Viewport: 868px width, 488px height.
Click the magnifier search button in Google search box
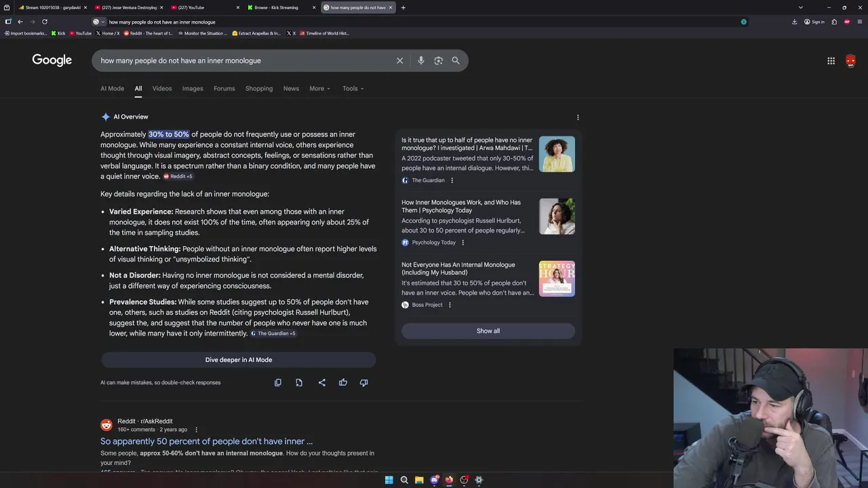[456, 60]
